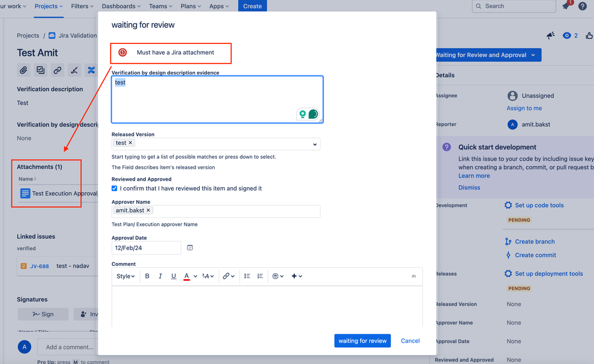Viewport: 594px width, 364px height.
Task: Open the Teams menu
Action: (x=161, y=6)
